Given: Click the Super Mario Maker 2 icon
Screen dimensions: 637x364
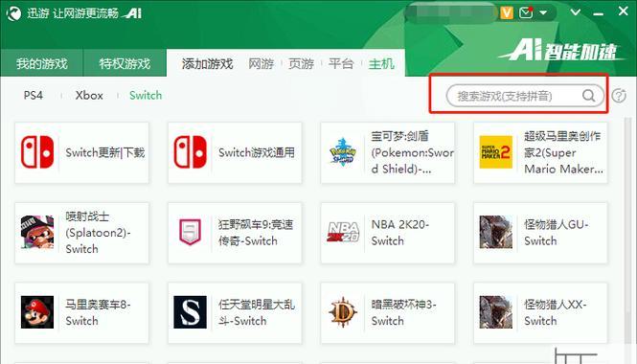Looking at the screenshot, I should point(495,152).
